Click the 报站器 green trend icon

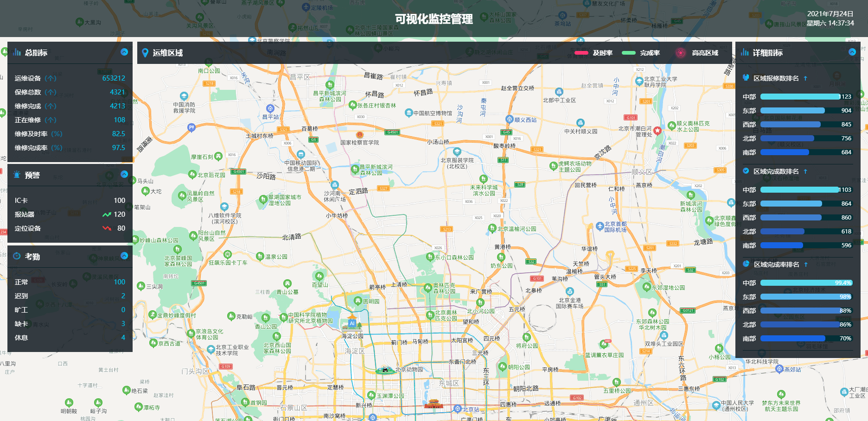pos(107,214)
